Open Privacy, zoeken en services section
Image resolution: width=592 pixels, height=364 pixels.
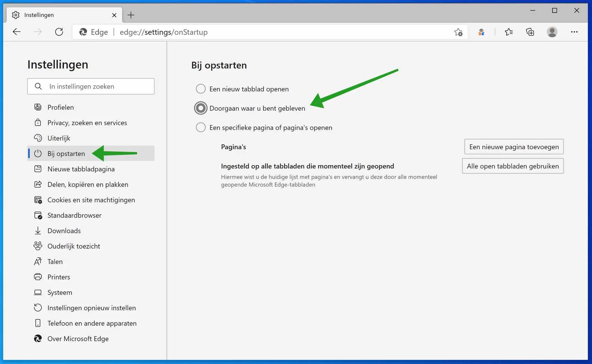91,122
